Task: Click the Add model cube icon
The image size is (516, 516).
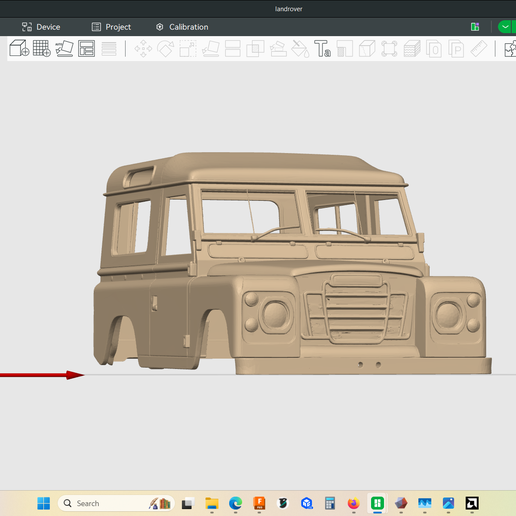Action: (x=19, y=48)
